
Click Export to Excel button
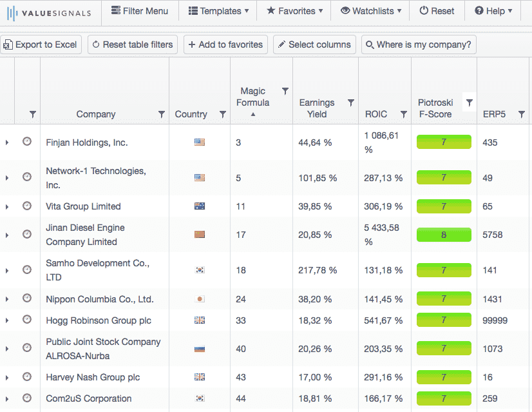[41, 44]
